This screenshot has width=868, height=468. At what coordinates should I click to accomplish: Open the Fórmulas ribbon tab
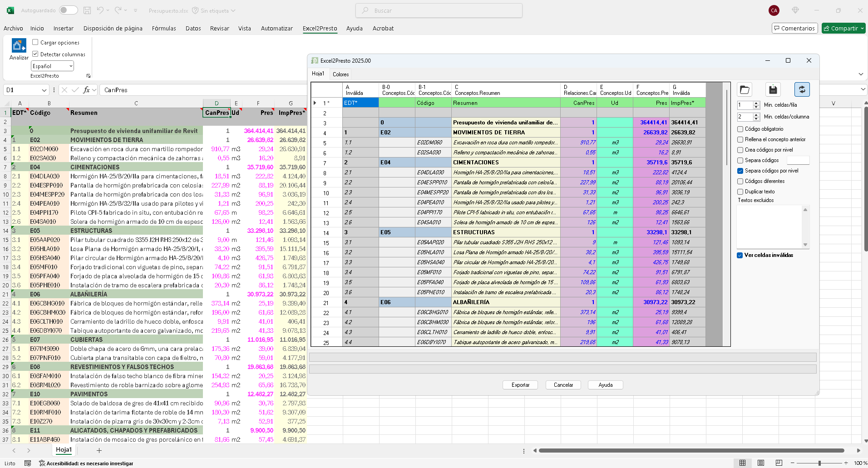164,28
